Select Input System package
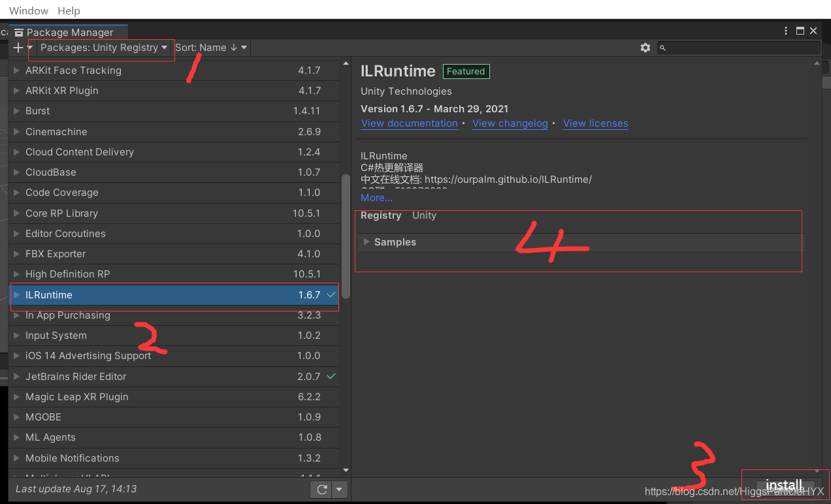Screen dimensions: 831x504 click(174, 336)
